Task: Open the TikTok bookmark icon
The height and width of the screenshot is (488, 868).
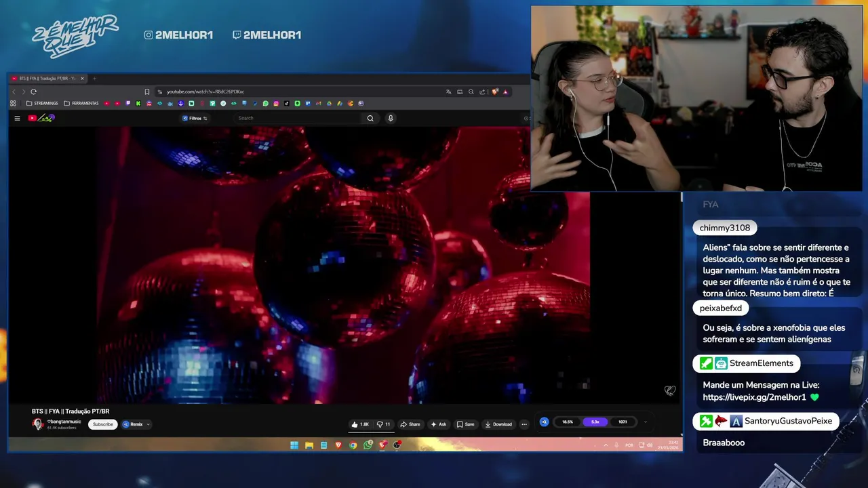Action: 286,103
